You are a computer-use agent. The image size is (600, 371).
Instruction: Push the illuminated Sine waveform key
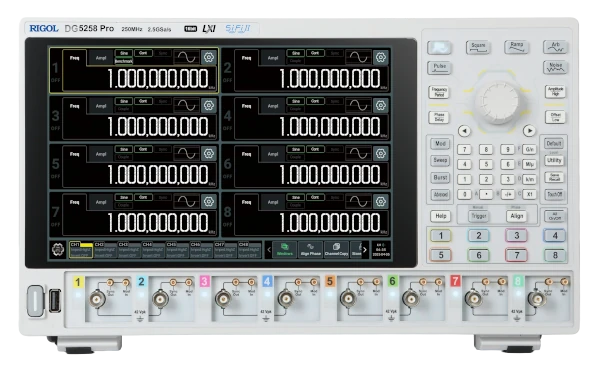point(439,47)
